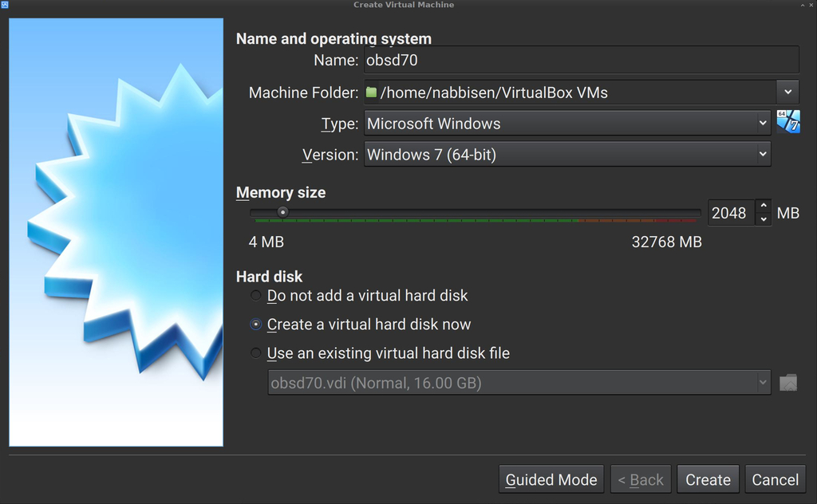Screen dimensions: 817x504
Task: Click the "Create Virtual Machine" window title
Action: click(404, 5)
